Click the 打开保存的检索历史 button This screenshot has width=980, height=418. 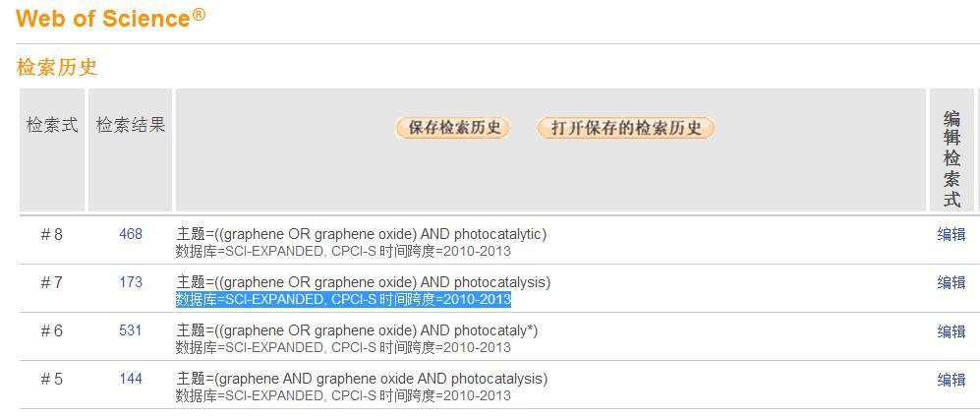[626, 128]
